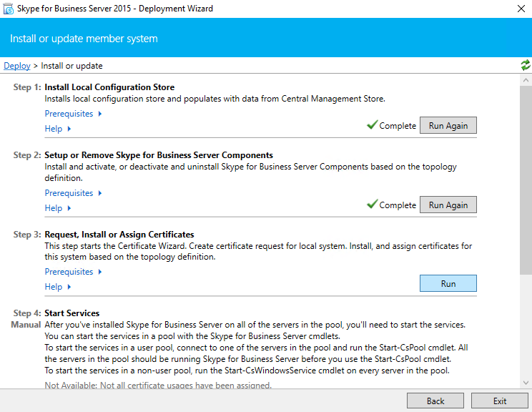This screenshot has width=532, height=412.
Task: Click the Exit button
Action: click(499, 401)
